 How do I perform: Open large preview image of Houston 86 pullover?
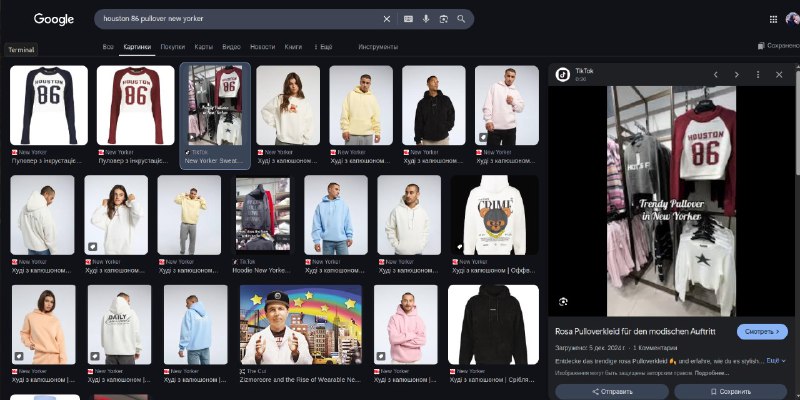coord(671,201)
